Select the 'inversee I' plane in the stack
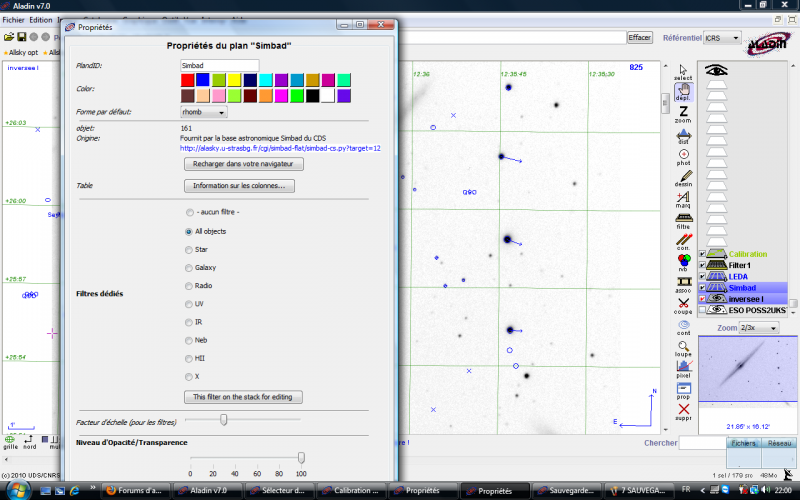 pyautogui.click(x=746, y=299)
